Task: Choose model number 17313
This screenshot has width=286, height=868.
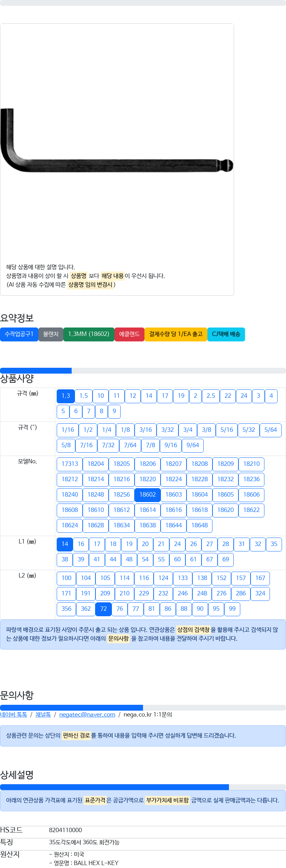Action: 69,464
